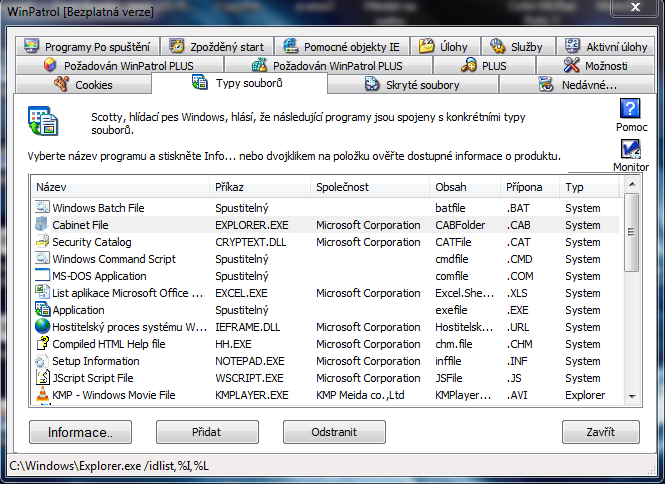
Task: Open the Nedávné tab
Action: point(577,84)
